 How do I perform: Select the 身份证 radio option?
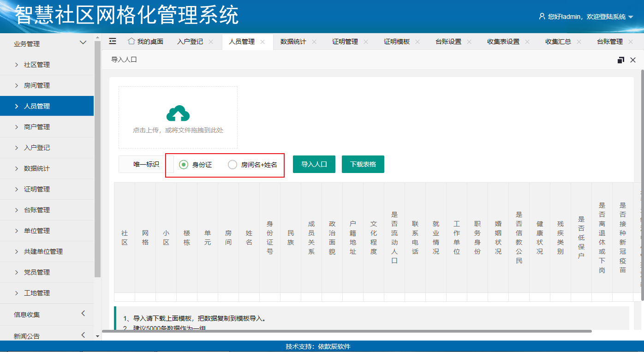coord(184,165)
